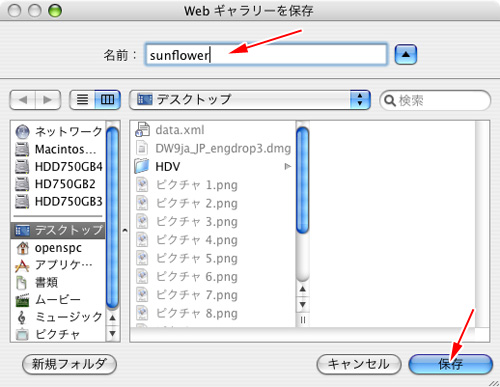Click the 保存 (Save) button

coord(450,364)
